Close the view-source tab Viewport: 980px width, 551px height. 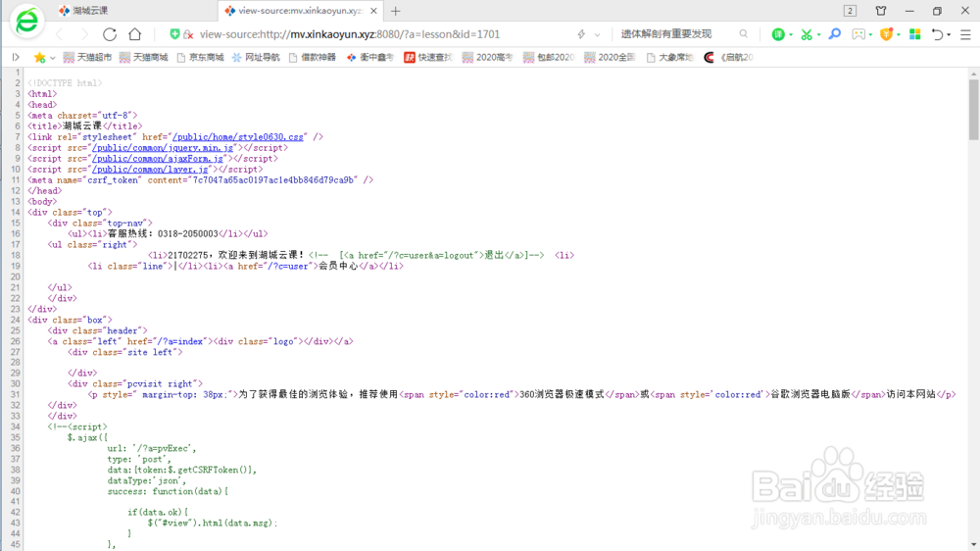point(373,11)
